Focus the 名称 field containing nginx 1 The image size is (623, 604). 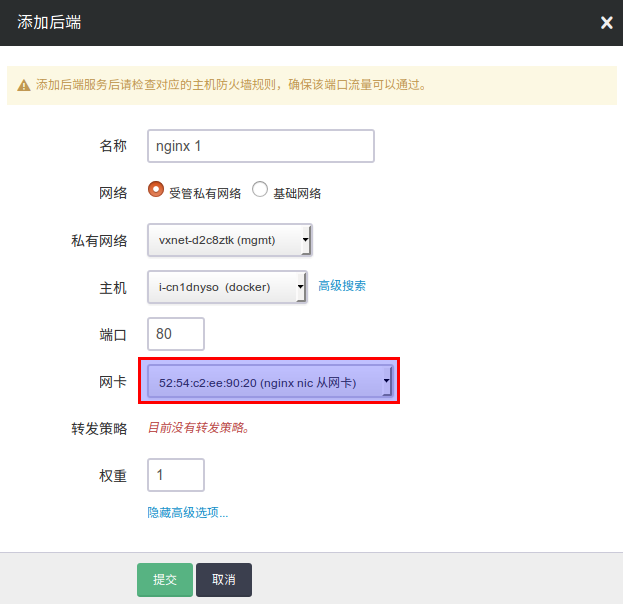click(x=260, y=146)
